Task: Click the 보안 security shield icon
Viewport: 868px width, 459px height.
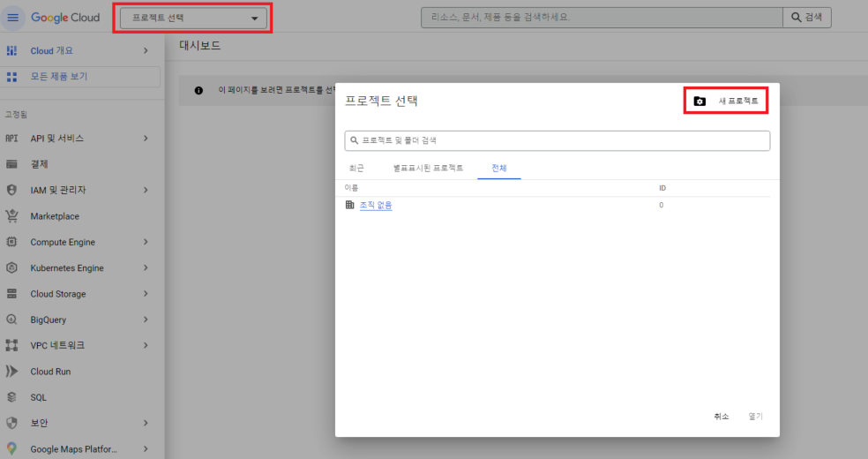Action: click(11, 423)
